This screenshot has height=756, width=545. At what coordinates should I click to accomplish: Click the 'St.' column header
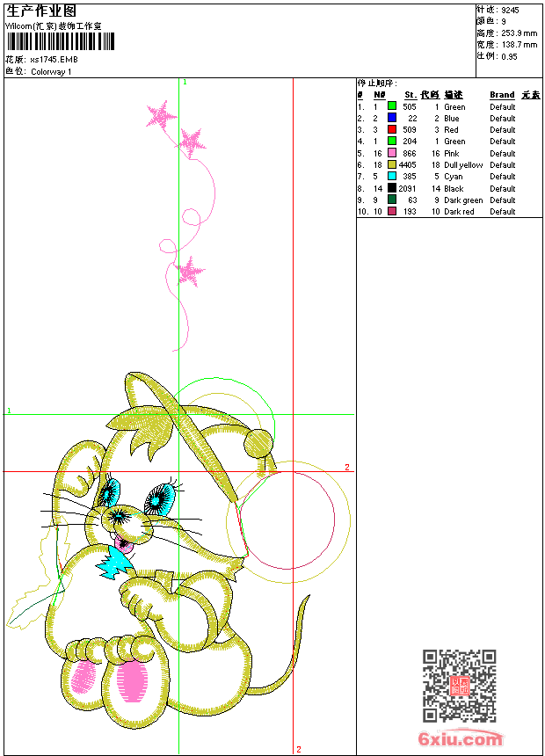click(411, 95)
